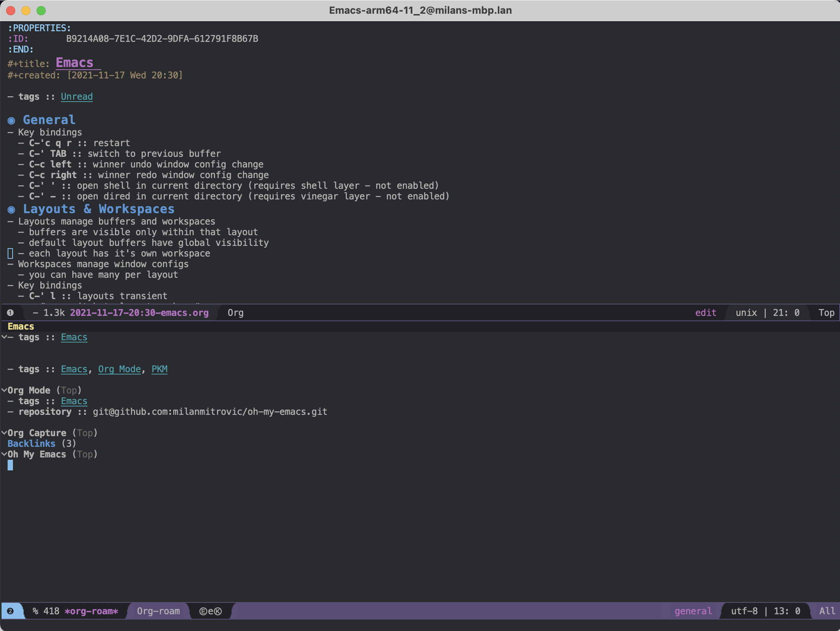The width and height of the screenshot is (840, 631).
Task: Click the edit state indicator in modeline
Action: tap(705, 313)
